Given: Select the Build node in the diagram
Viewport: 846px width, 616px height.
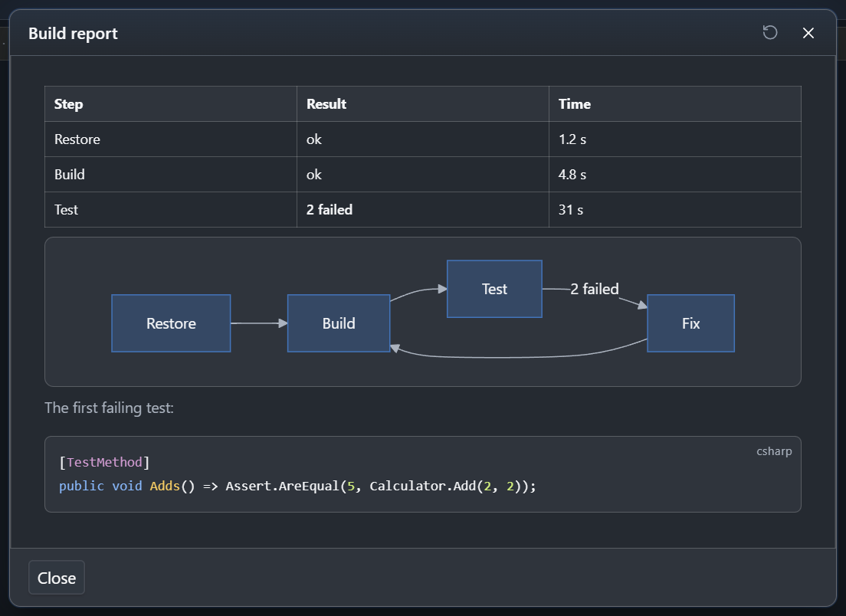Looking at the screenshot, I should point(339,323).
